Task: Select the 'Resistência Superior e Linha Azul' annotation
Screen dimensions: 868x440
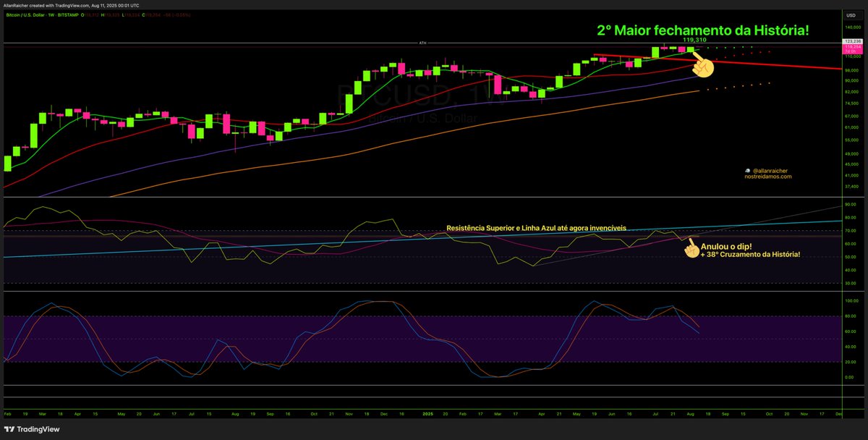Action: pyautogui.click(x=537, y=228)
